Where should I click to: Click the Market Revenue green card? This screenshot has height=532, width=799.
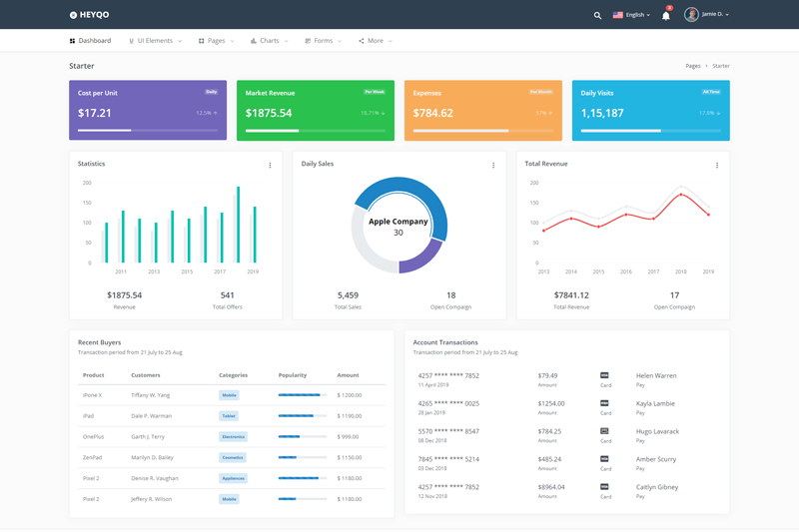coord(315,110)
